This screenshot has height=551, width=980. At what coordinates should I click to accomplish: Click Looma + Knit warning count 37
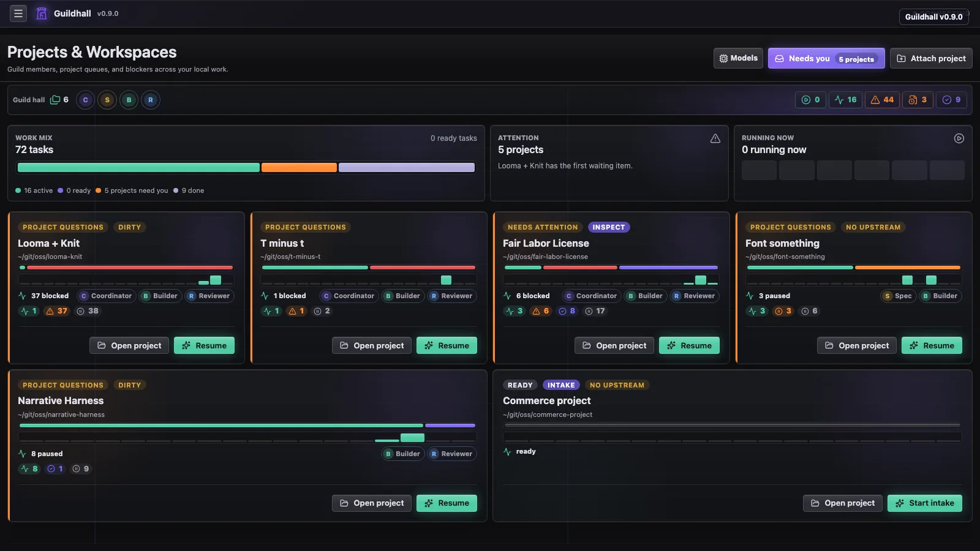(57, 311)
